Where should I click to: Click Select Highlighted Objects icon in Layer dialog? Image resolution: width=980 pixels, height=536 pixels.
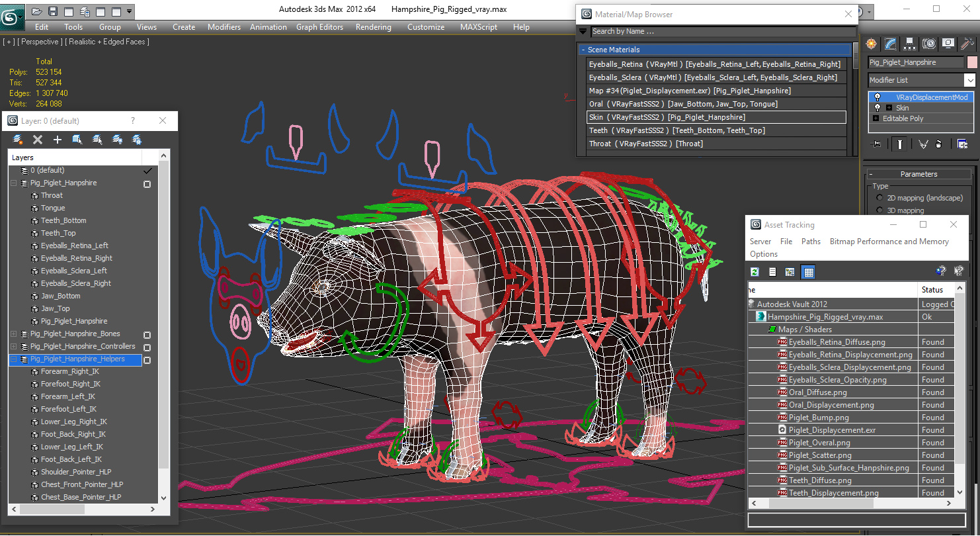(x=77, y=140)
